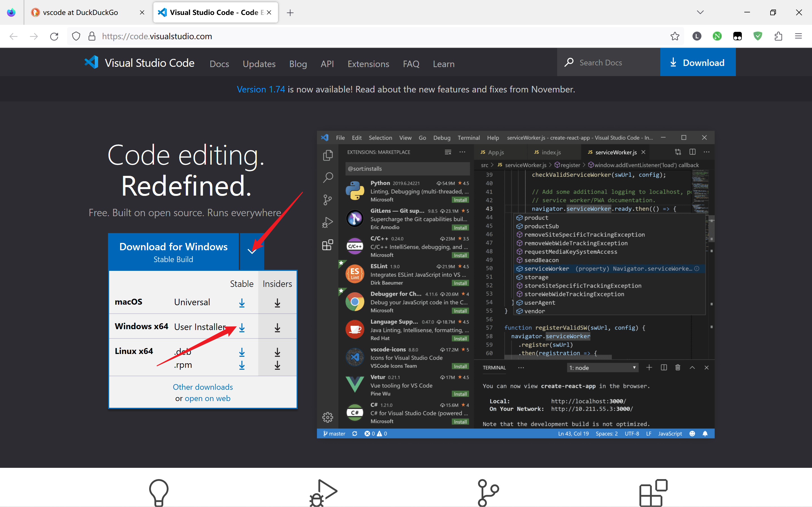This screenshot has width=812, height=507.
Task: Click the 'Windows x64' row label
Action: coord(141,326)
